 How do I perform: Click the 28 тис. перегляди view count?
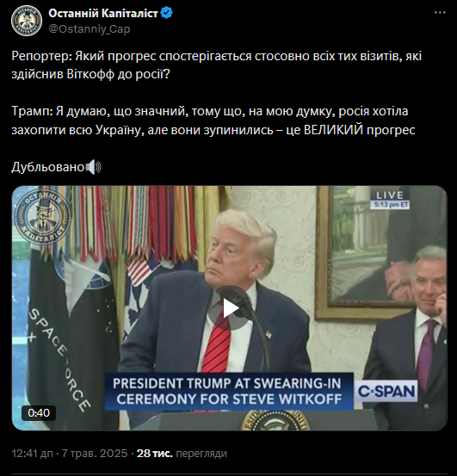[x=182, y=454]
